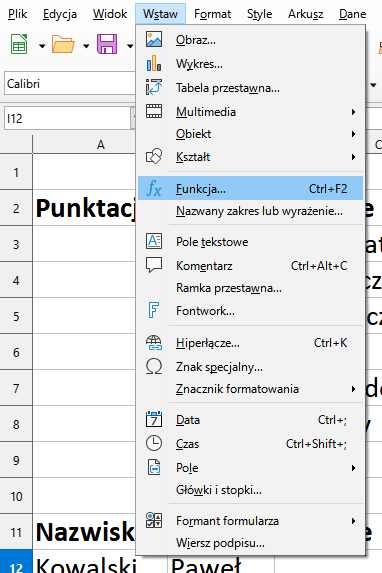The image size is (382, 573).
Task: Click the Data calendar icon
Action: pos(154,420)
